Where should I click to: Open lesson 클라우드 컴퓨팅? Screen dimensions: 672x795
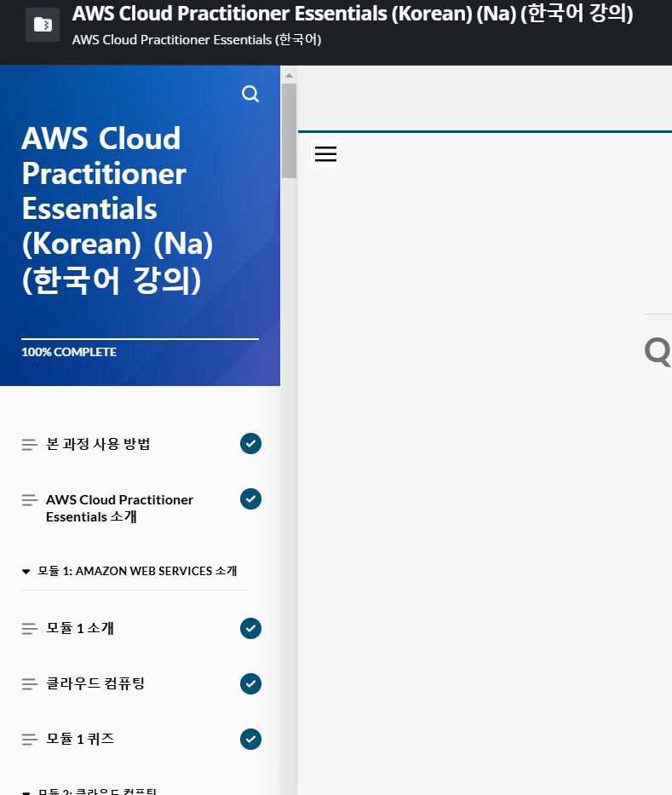[95, 683]
